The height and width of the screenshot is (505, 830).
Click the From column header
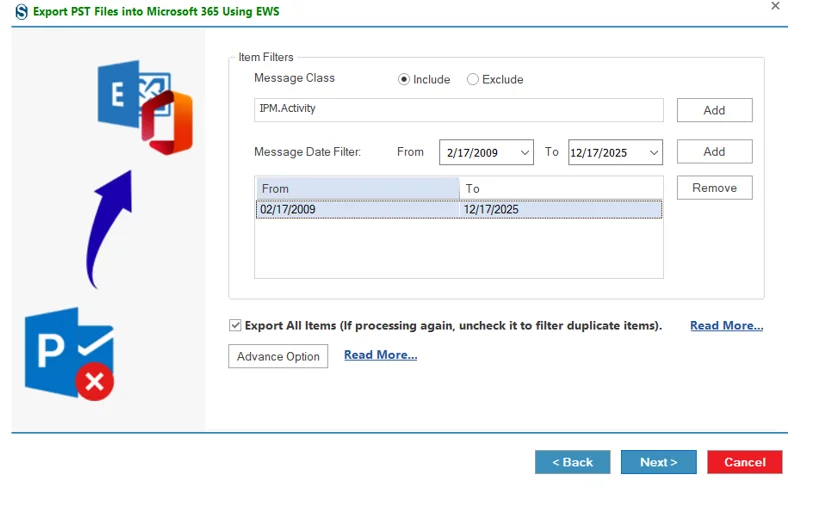(358, 188)
